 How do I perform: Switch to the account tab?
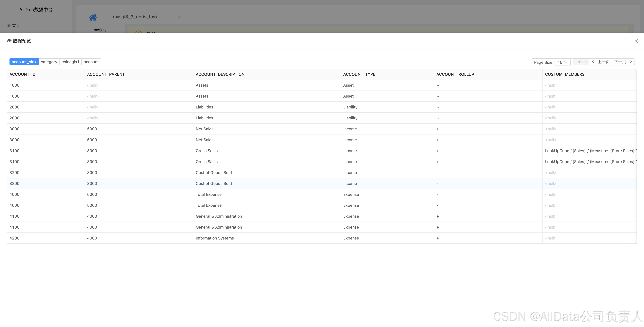pyautogui.click(x=91, y=62)
